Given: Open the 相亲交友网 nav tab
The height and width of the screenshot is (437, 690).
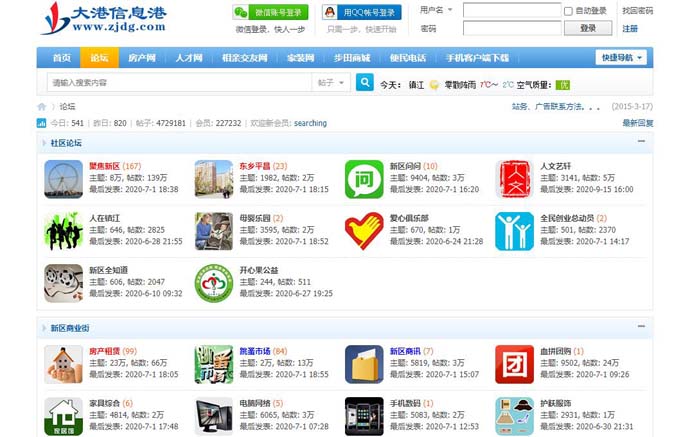Looking at the screenshot, I should click(245, 58).
